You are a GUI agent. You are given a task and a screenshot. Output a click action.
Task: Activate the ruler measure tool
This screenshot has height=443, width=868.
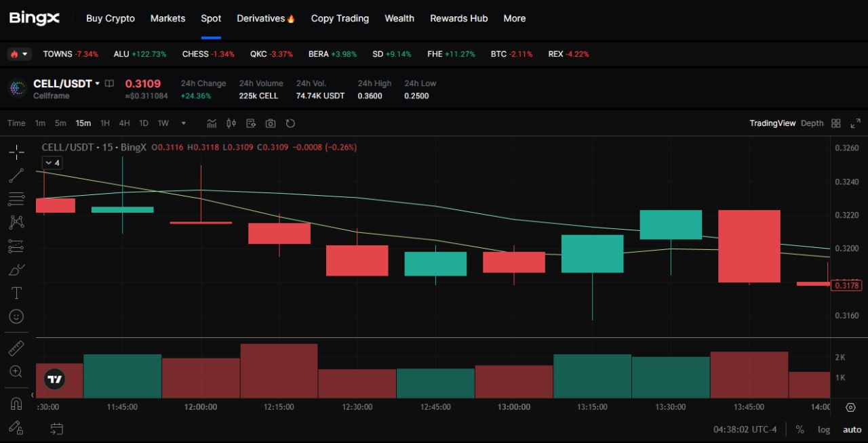(16, 348)
